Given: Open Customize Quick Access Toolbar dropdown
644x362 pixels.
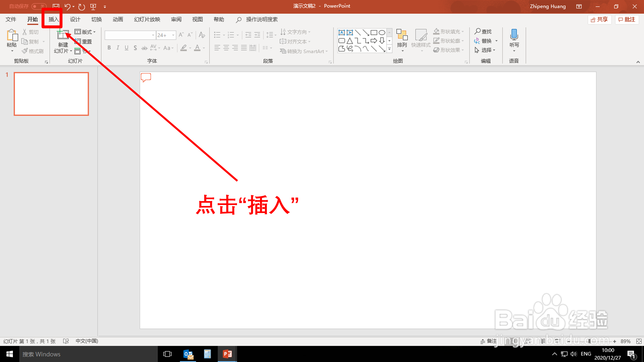Looking at the screenshot, I should [x=105, y=6].
